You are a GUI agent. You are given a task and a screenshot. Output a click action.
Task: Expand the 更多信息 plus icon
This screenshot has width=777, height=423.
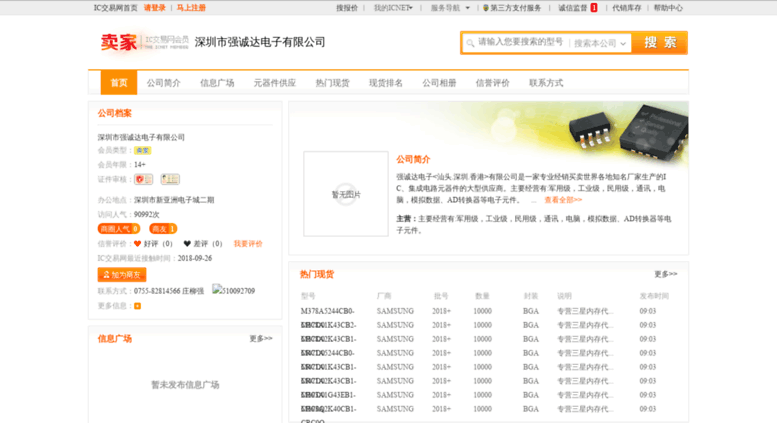point(138,306)
